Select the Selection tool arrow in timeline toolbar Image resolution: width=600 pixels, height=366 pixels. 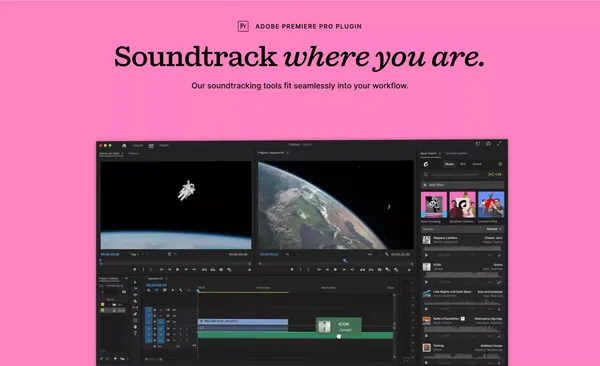pos(135,283)
